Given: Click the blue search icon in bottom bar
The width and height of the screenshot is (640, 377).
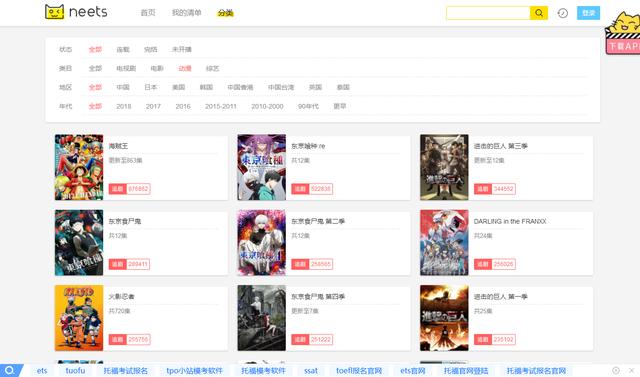Looking at the screenshot, I should [9, 370].
